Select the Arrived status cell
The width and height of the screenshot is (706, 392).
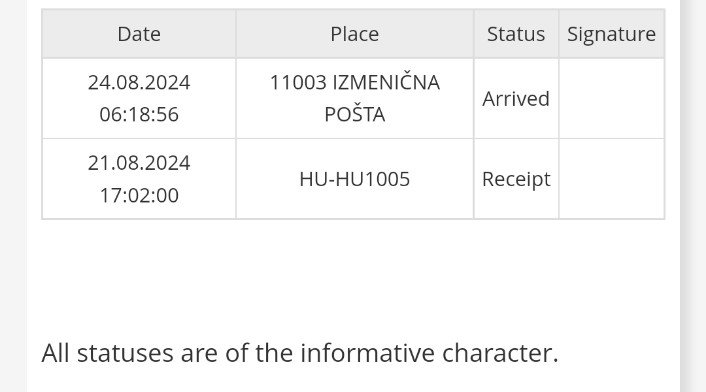pos(516,99)
